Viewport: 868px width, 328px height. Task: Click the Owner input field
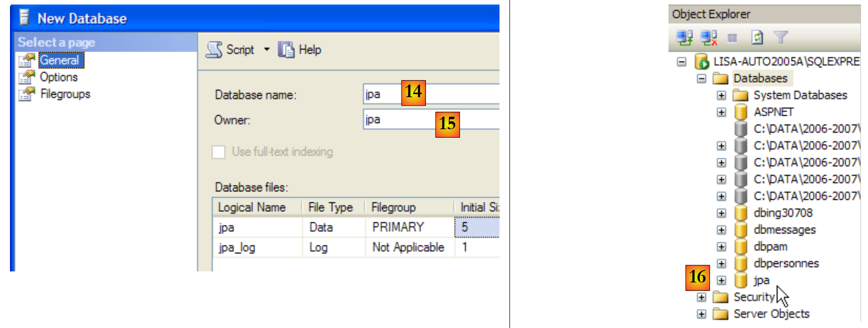(x=400, y=120)
